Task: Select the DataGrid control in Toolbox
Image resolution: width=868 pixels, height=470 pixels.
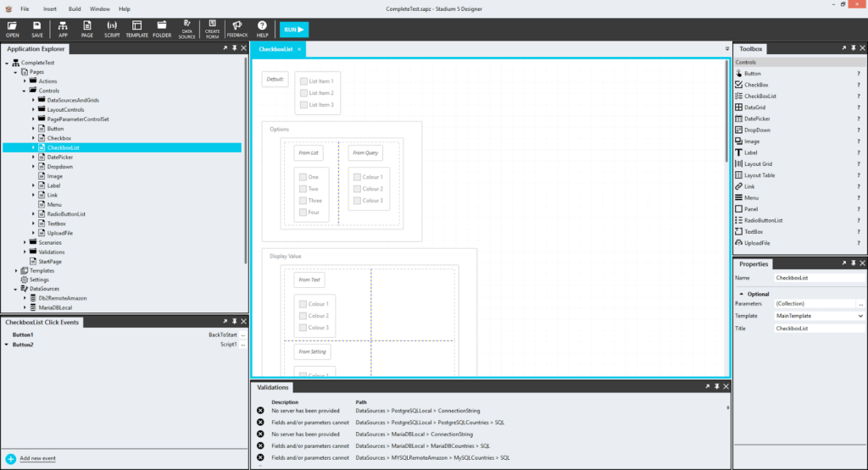Action: [754, 108]
